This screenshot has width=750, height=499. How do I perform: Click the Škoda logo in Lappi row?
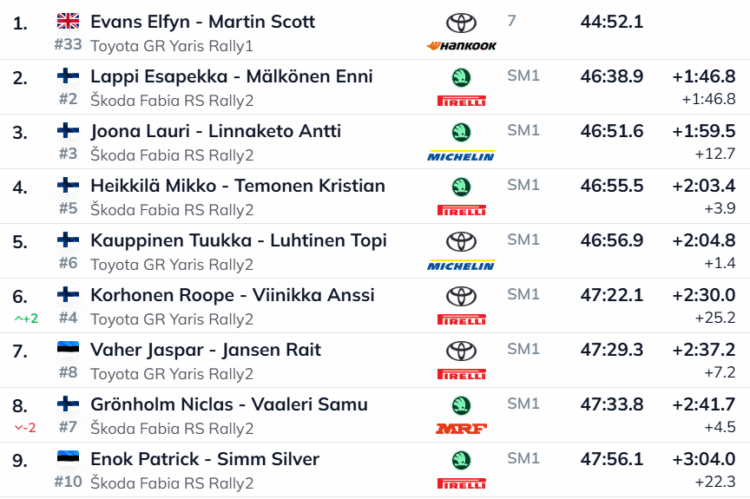click(x=460, y=77)
